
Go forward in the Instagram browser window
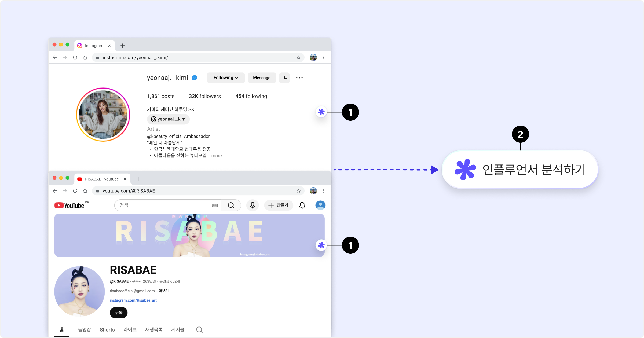coord(65,57)
